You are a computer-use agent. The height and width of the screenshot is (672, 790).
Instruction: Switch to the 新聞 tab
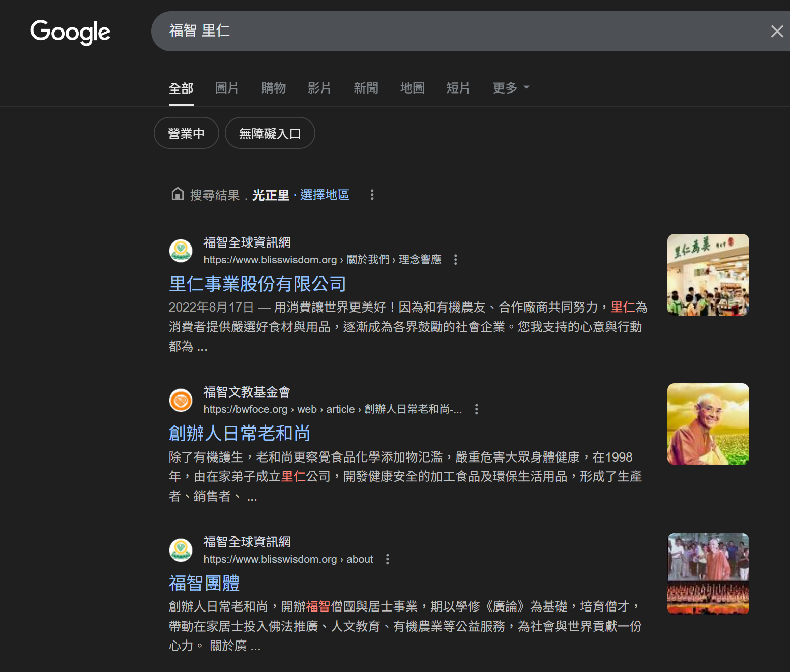click(366, 88)
